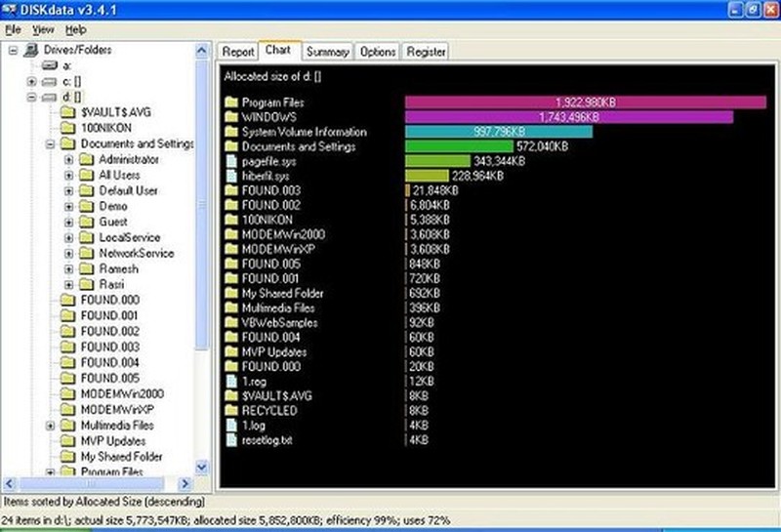This screenshot has height=532, width=781.
Task: Click the VBWebSamples folder icon in chart
Action: 231,322
